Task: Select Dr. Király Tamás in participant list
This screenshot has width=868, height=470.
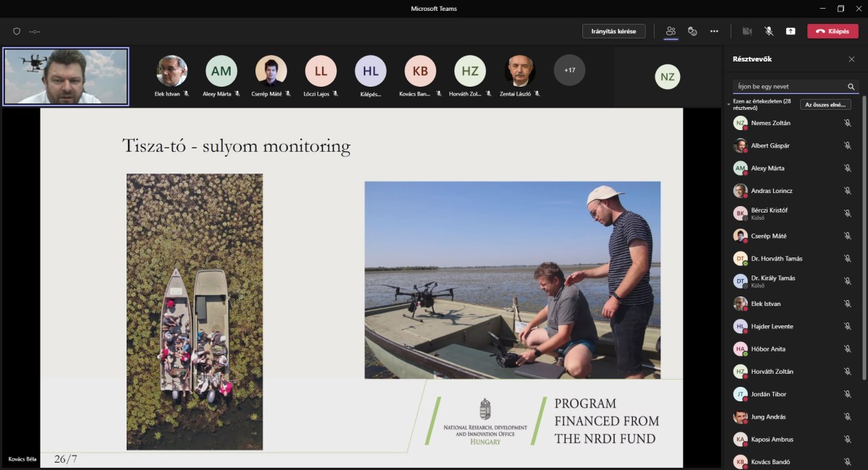Action: 793,281
